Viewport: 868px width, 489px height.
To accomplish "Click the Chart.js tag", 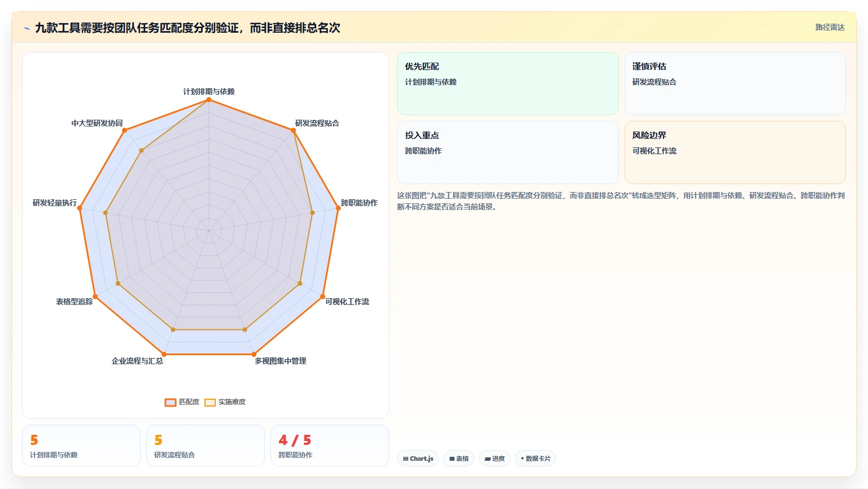I will pos(418,459).
